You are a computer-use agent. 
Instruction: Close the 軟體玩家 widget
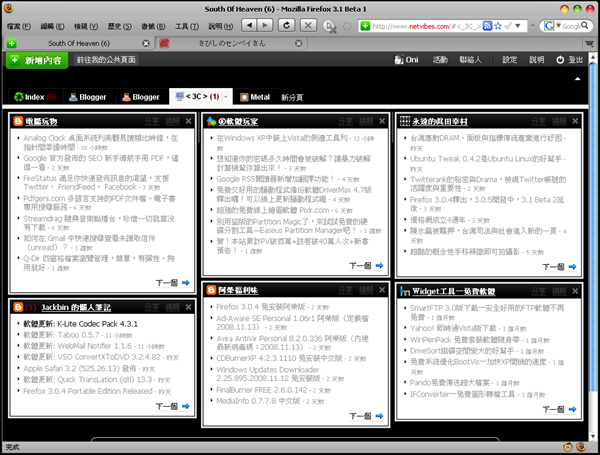coord(382,121)
